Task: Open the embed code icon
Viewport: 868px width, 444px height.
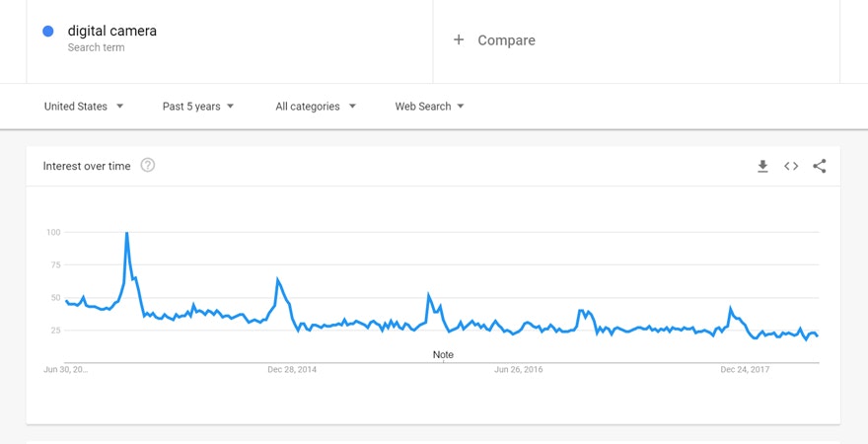Action: pos(791,166)
